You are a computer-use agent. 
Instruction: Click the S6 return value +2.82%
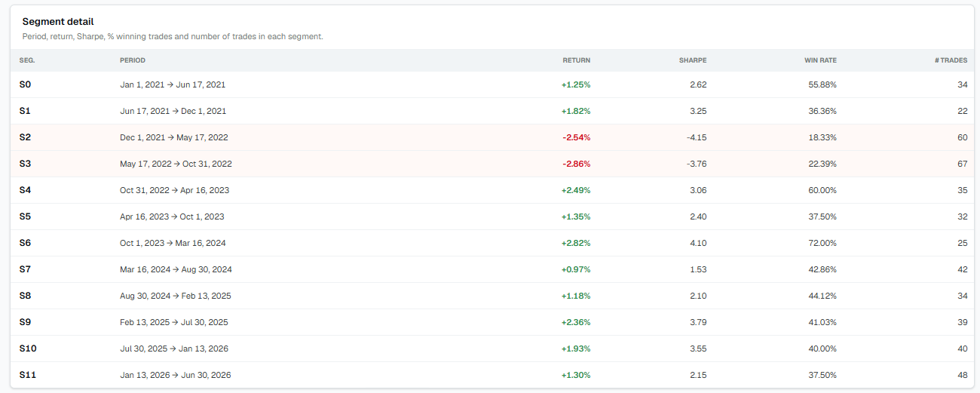click(576, 243)
